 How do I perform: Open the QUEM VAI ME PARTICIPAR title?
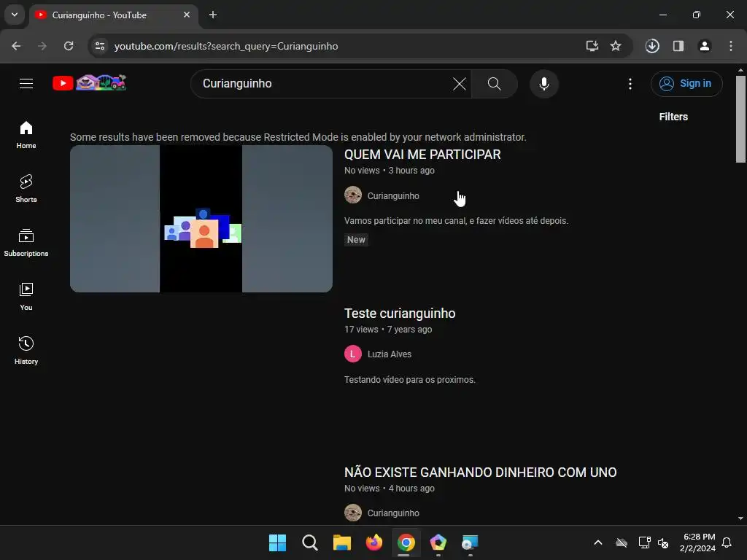422,155
